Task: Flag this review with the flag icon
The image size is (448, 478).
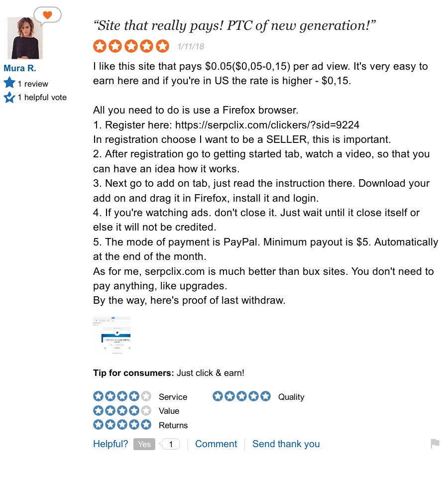Action: coord(435,443)
